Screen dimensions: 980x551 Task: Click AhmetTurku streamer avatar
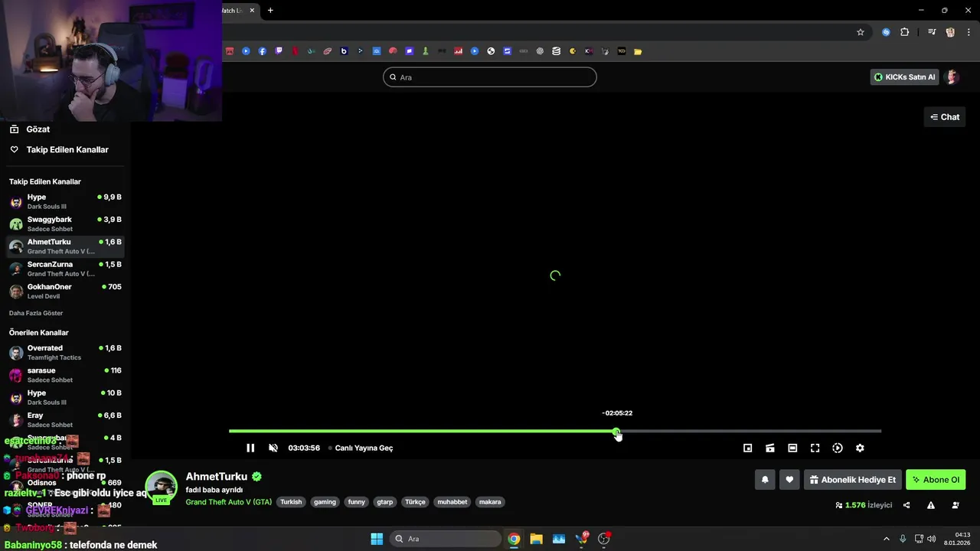coord(161,487)
